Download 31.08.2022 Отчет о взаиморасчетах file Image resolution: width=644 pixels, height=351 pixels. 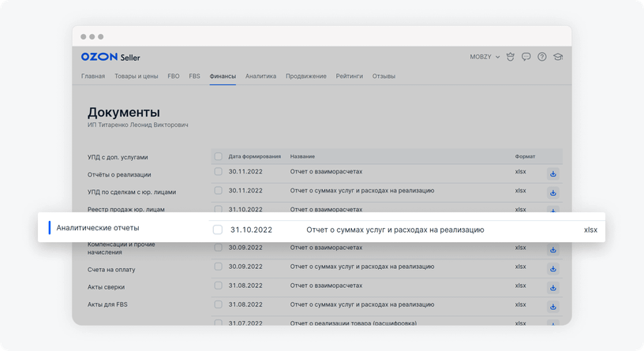click(553, 288)
